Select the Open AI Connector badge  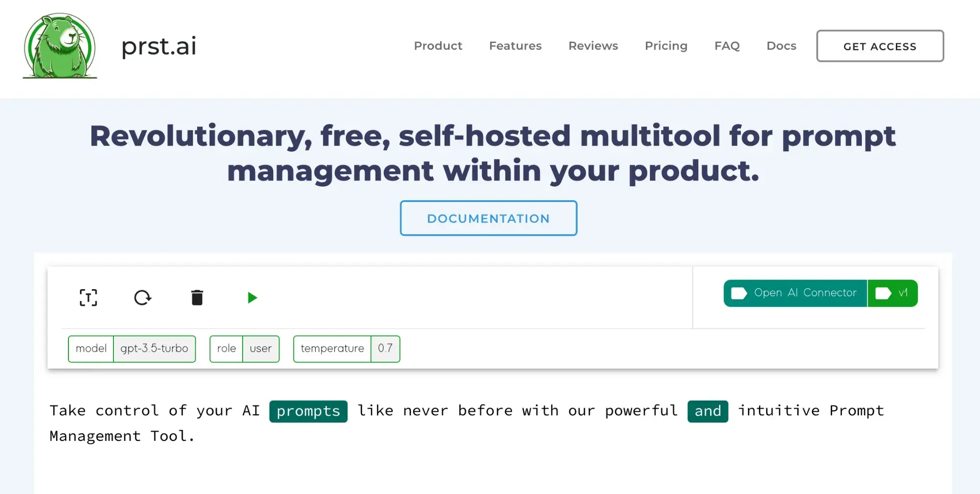[x=795, y=293]
